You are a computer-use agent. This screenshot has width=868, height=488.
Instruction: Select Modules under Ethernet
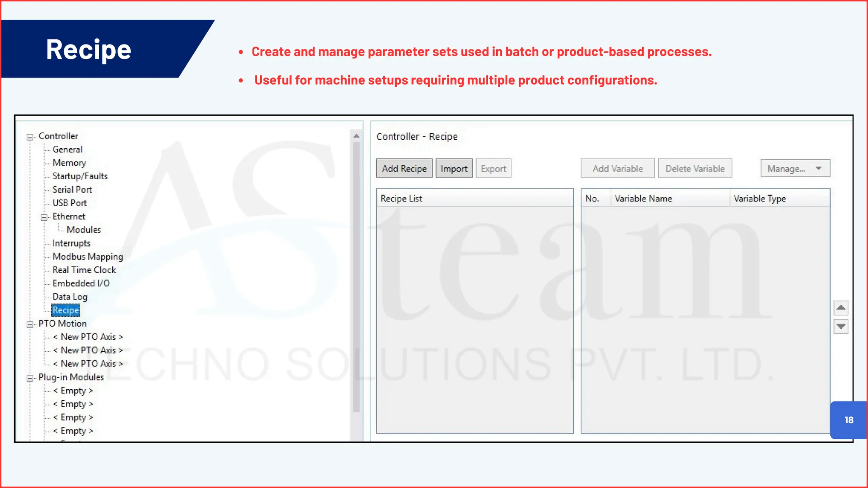click(84, 230)
